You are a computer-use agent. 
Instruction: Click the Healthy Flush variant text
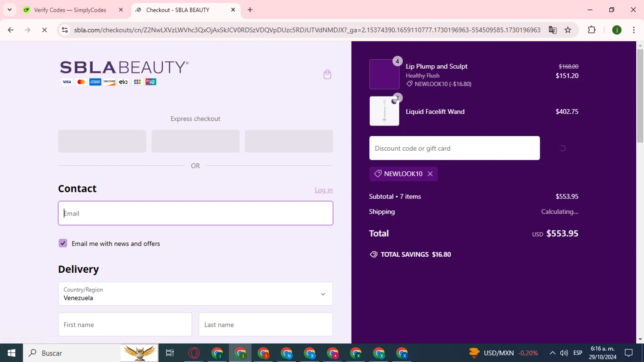click(x=422, y=76)
